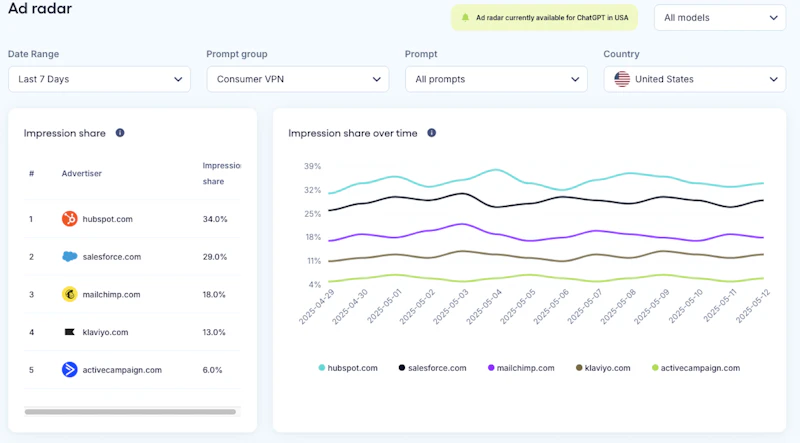
Task: Click the Prompt group field label
Action: [237, 54]
